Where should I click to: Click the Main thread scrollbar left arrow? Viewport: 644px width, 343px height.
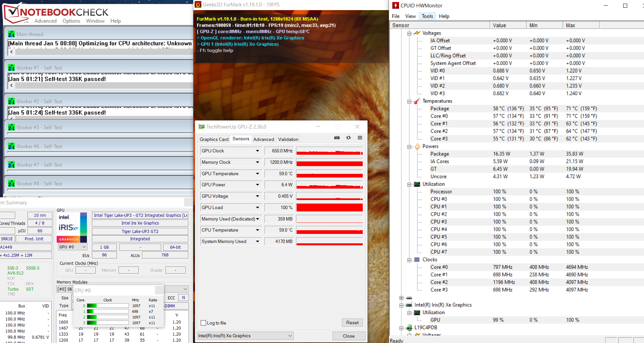[12, 52]
